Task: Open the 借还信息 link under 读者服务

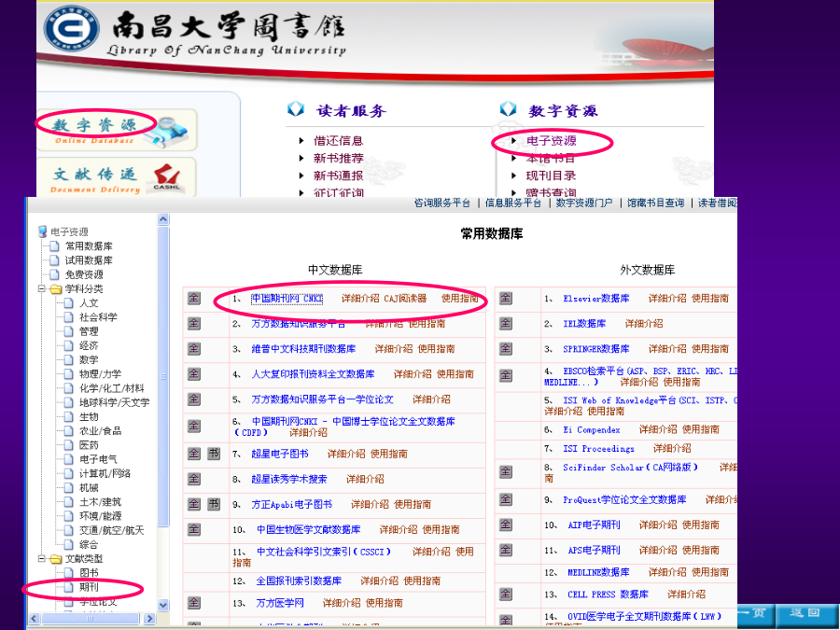Action: pyautogui.click(x=339, y=141)
